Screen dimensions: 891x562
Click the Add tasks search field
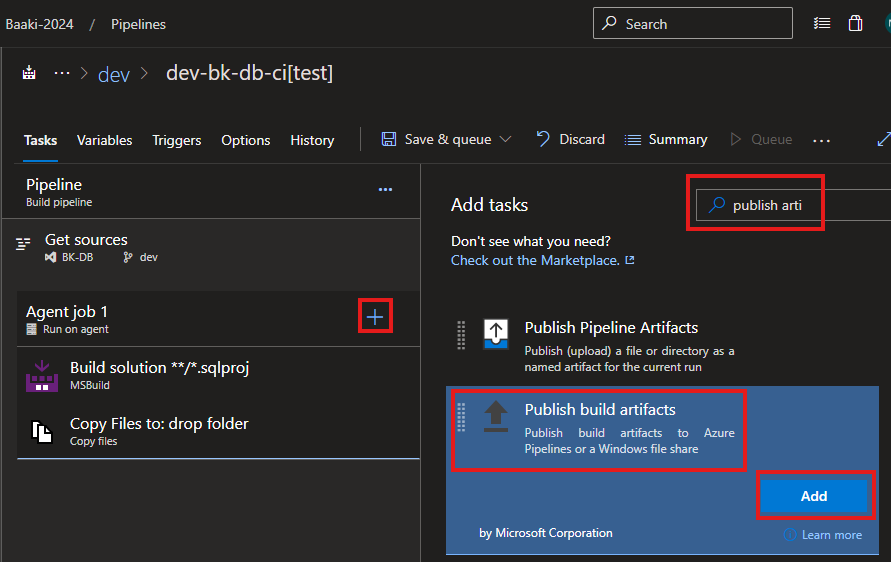coord(793,205)
